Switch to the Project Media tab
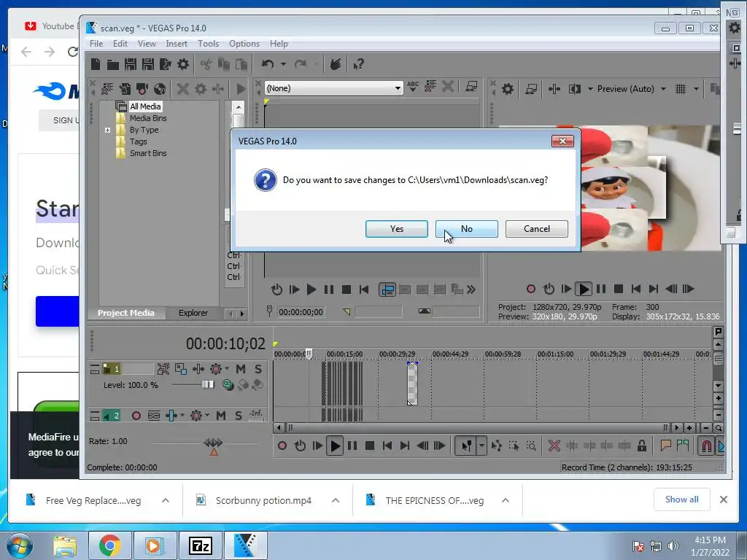The height and width of the screenshot is (560, 747). [125, 313]
